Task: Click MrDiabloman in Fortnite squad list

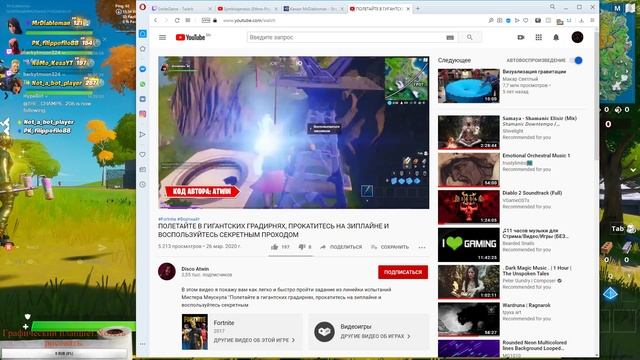Action: click(x=51, y=23)
